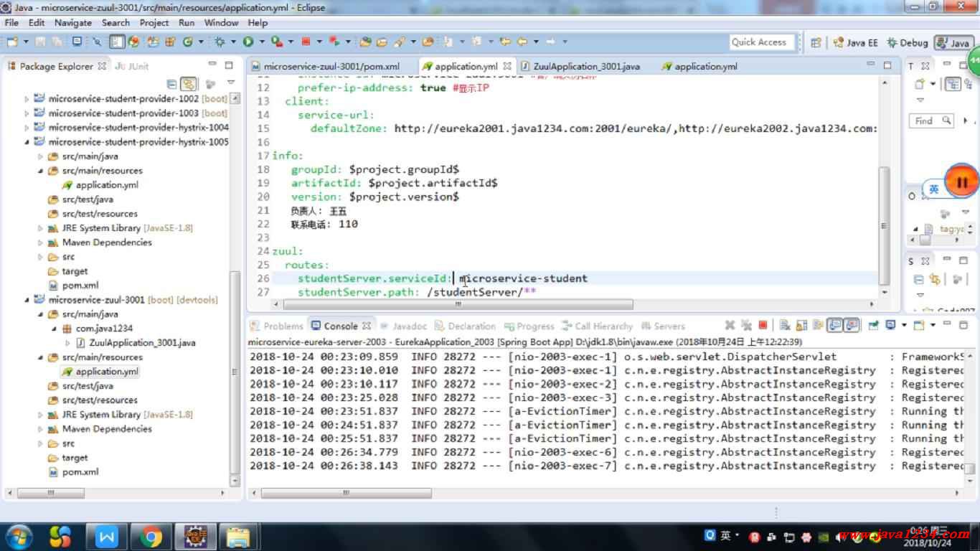This screenshot has width=980, height=551.
Task: Toggle Link with Editor in Package Explorer
Action: coord(189,84)
